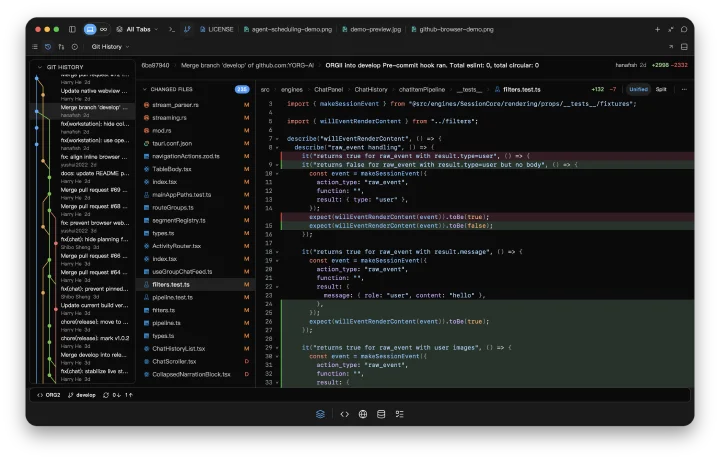Collapse the Changed Files section

point(145,90)
